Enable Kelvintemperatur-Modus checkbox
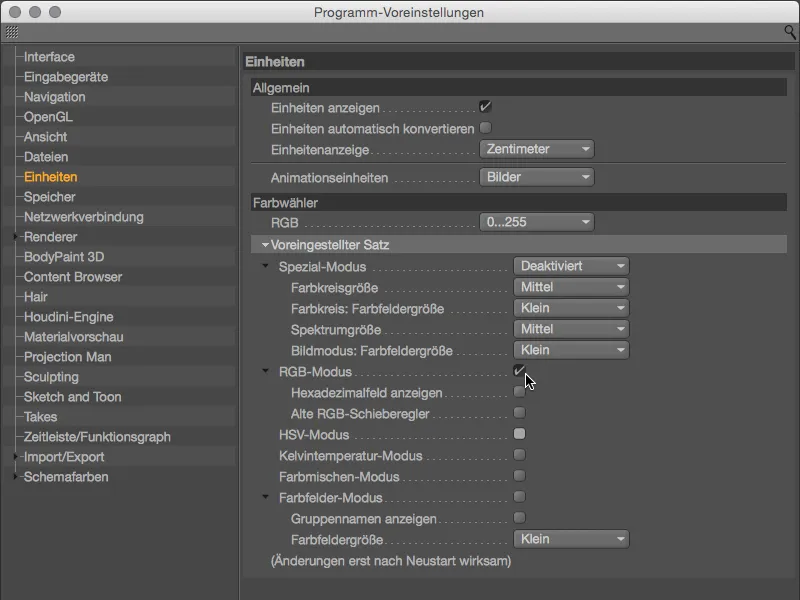The width and height of the screenshot is (800, 600). [x=519, y=455]
